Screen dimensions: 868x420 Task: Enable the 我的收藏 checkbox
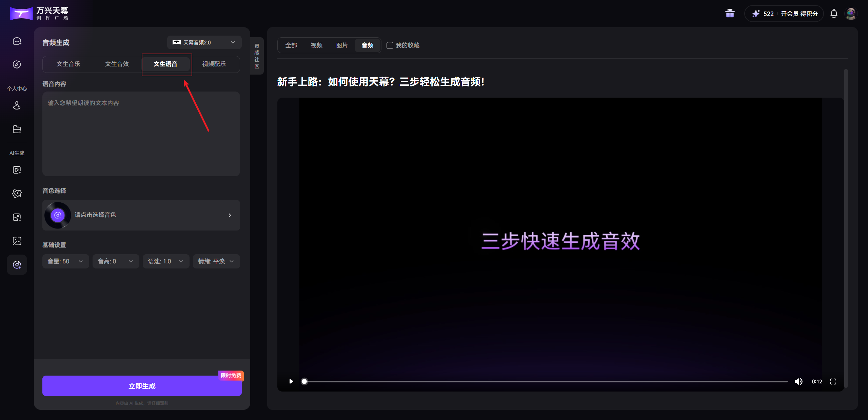point(389,45)
